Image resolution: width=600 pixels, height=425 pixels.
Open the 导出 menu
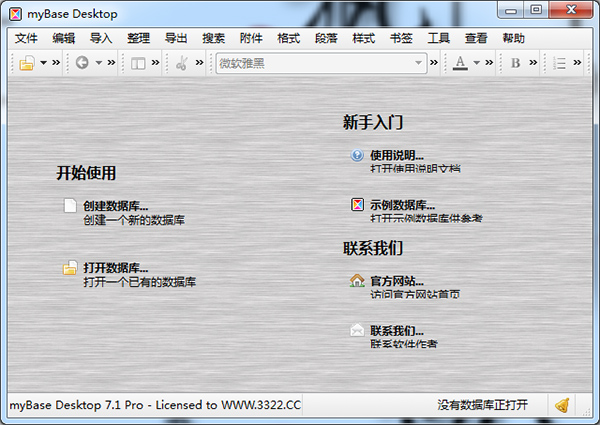[176, 38]
